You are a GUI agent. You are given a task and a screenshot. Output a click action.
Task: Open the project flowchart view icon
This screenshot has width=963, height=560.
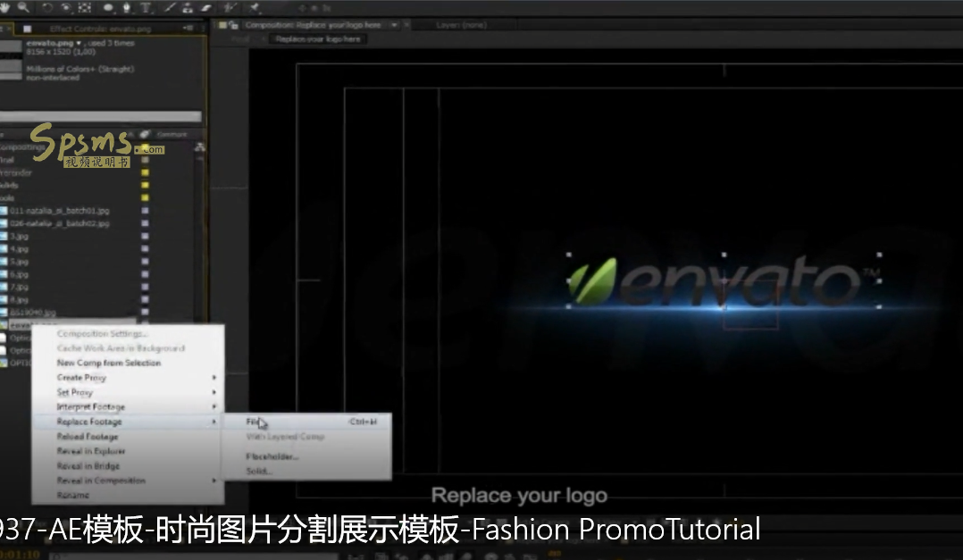pos(199,147)
